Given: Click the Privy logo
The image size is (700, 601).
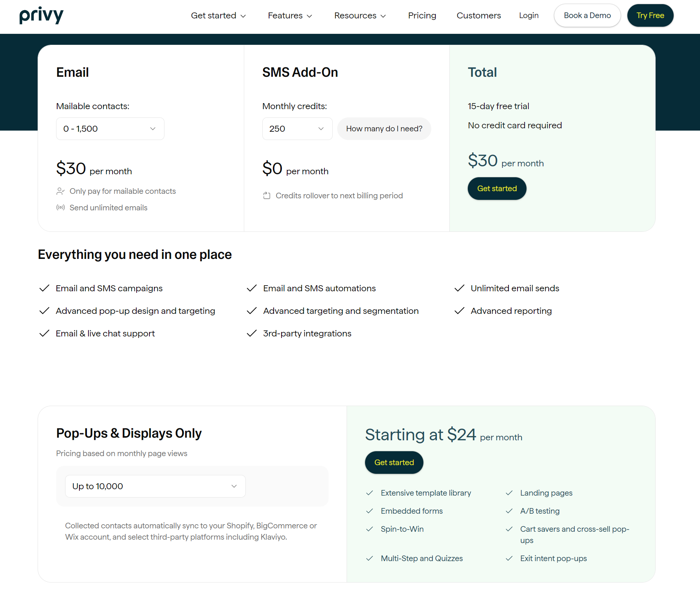Looking at the screenshot, I should pyautogui.click(x=41, y=15).
